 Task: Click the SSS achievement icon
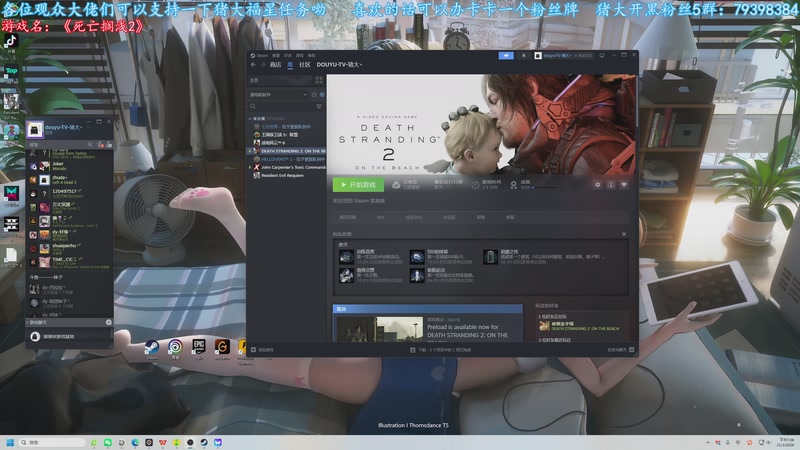(417, 257)
